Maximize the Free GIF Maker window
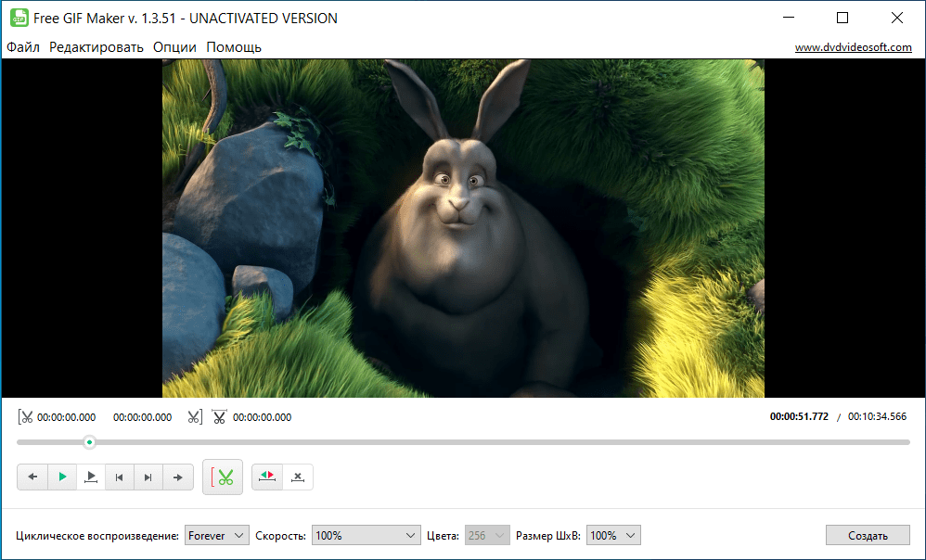 point(842,18)
